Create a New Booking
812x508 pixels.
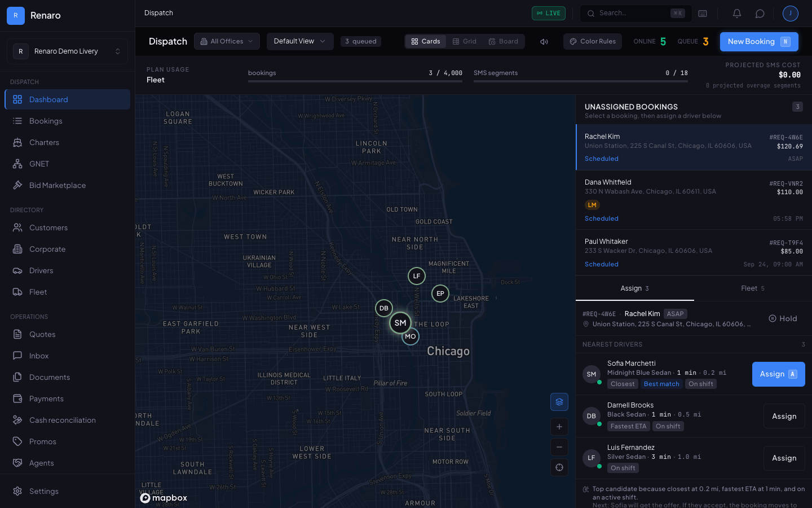[x=759, y=41]
